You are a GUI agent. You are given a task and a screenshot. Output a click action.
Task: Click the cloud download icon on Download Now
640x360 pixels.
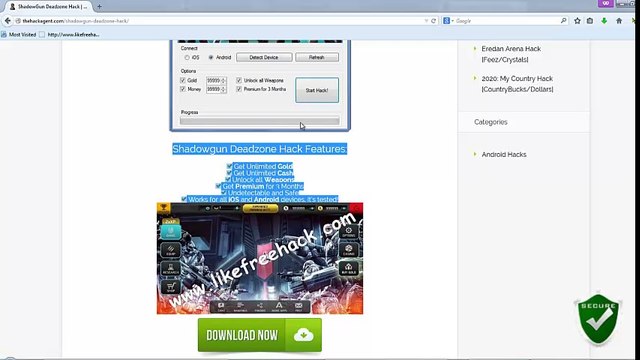pyautogui.click(x=303, y=335)
